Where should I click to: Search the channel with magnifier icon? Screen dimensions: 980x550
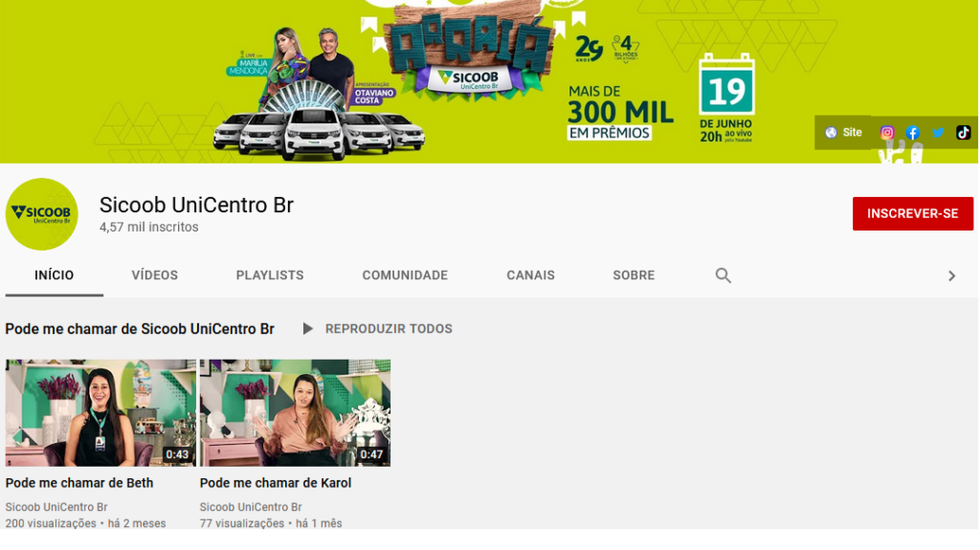pyautogui.click(x=724, y=275)
